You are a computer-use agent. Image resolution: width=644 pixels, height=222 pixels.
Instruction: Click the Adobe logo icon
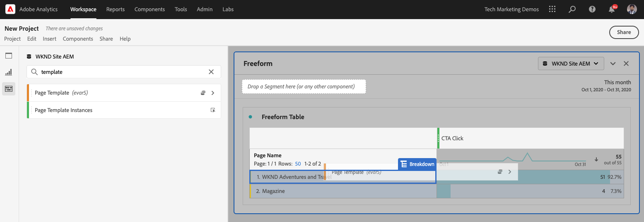[x=10, y=9]
